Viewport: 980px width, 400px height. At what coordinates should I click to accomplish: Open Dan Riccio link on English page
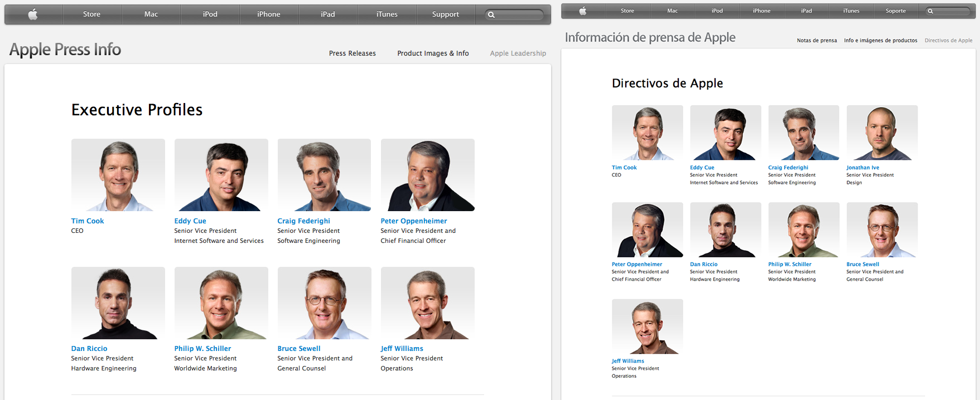click(89, 349)
